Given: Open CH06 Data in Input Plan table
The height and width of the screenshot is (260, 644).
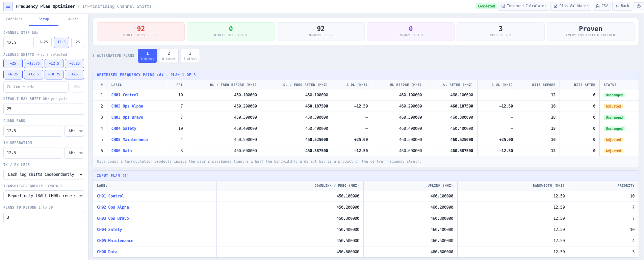Looking at the screenshot, I should (x=107, y=252).
